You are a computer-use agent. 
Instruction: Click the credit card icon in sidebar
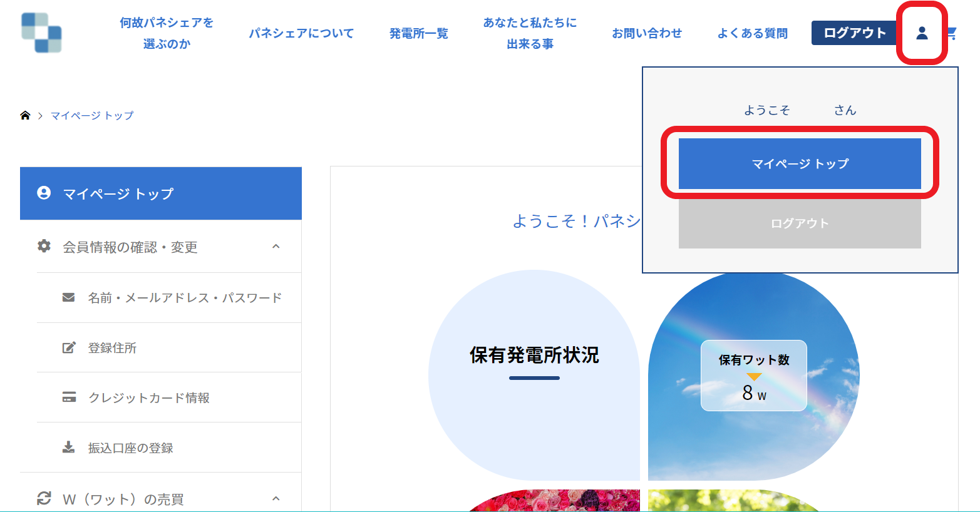pyautogui.click(x=69, y=397)
